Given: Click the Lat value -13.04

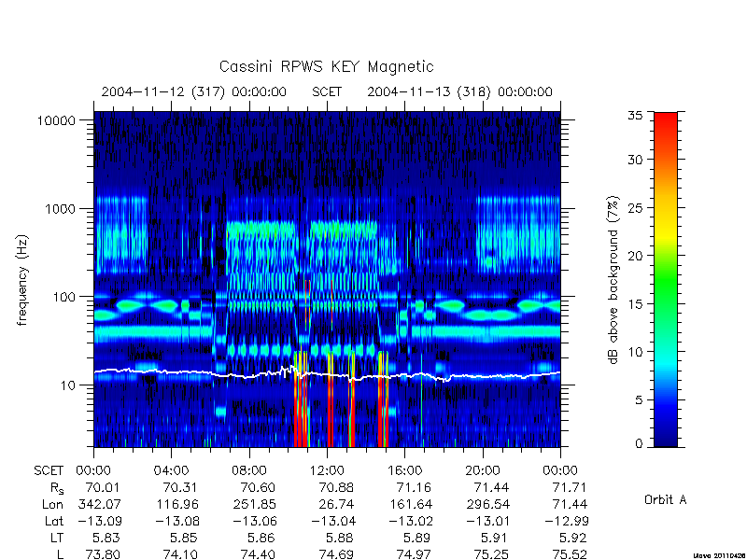Looking at the screenshot, I should pos(333,521).
